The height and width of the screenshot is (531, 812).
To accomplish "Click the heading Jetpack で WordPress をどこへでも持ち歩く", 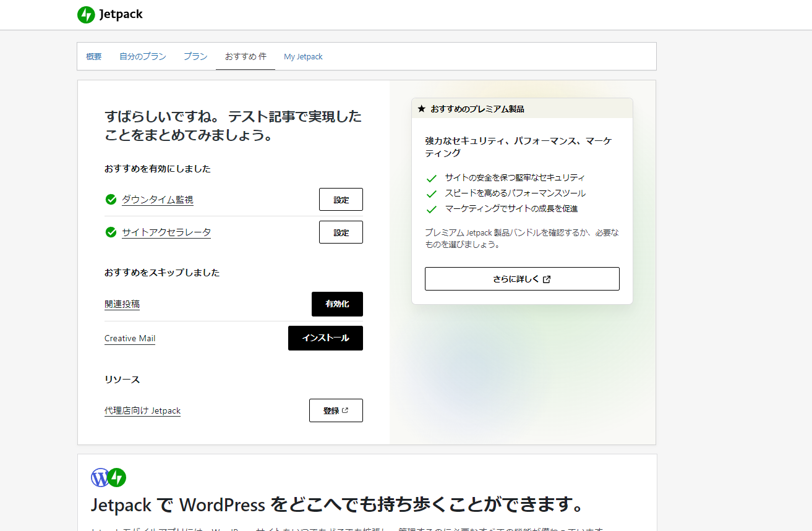I will coord(338,505).
